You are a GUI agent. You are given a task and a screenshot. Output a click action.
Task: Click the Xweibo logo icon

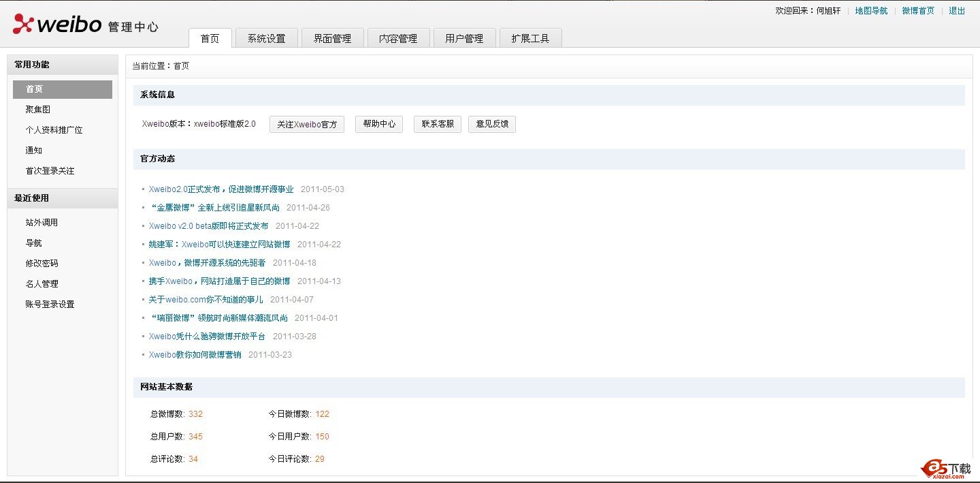point(23,24)
